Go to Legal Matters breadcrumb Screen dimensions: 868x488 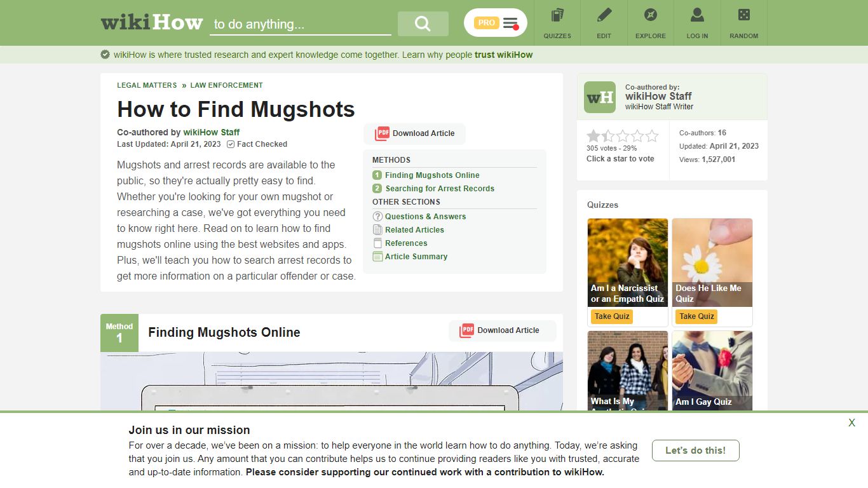point(147,85)
